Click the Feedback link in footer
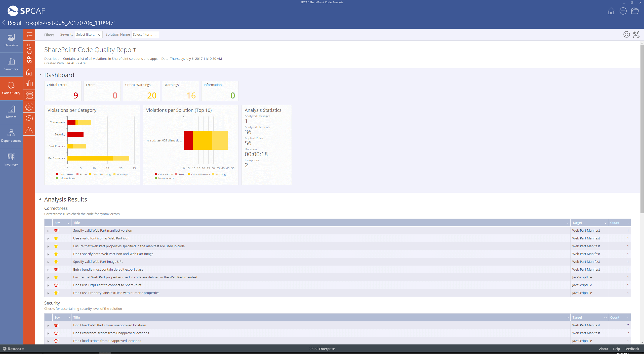 coord(632,349)
